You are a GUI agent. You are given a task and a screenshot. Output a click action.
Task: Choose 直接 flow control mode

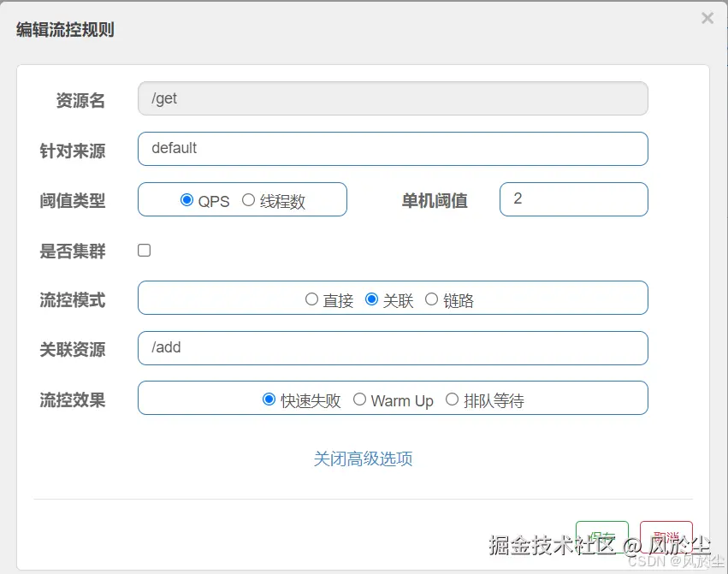313,298
